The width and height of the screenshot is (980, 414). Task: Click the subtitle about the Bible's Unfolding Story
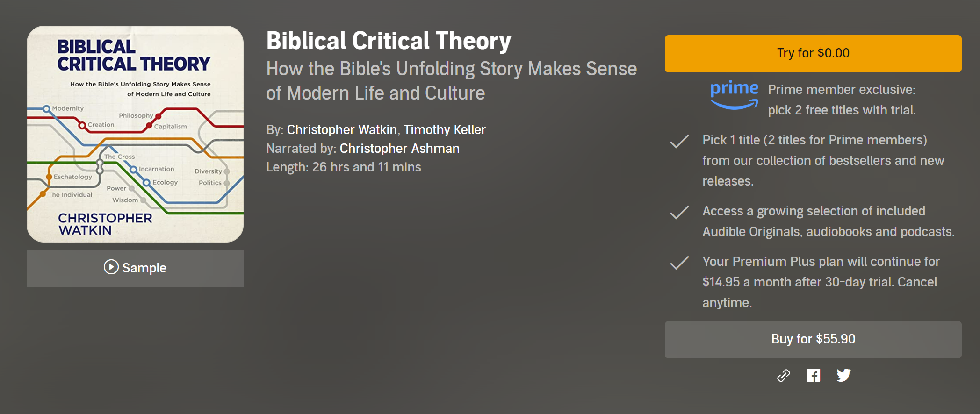[451, 81]
